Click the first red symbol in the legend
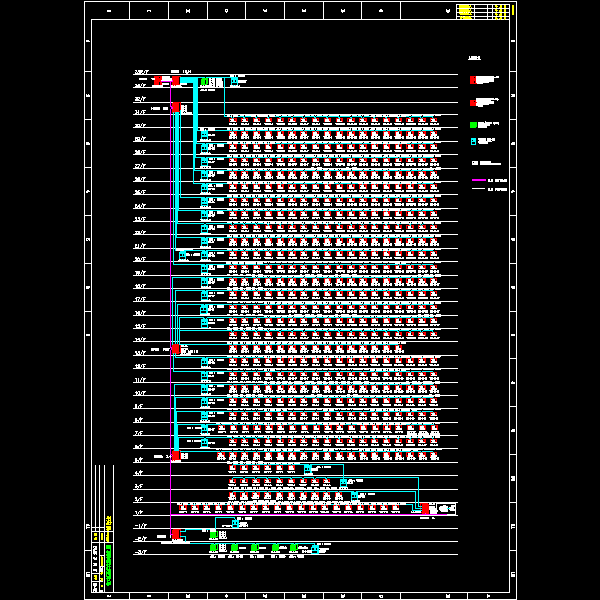 pos(473,79)
